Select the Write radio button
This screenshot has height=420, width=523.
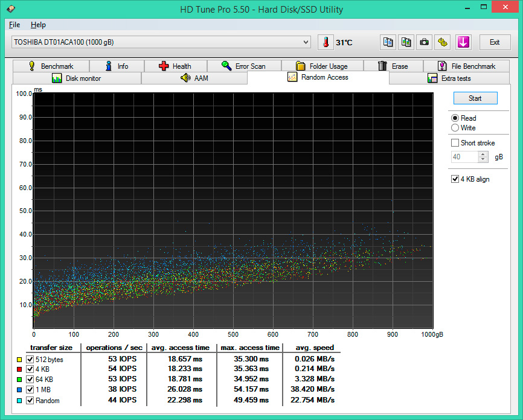455,128
